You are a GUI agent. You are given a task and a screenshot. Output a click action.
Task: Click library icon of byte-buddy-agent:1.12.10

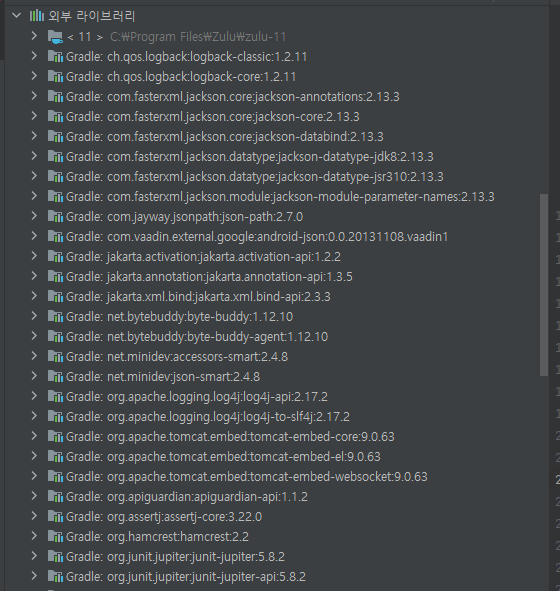point(55,336)
